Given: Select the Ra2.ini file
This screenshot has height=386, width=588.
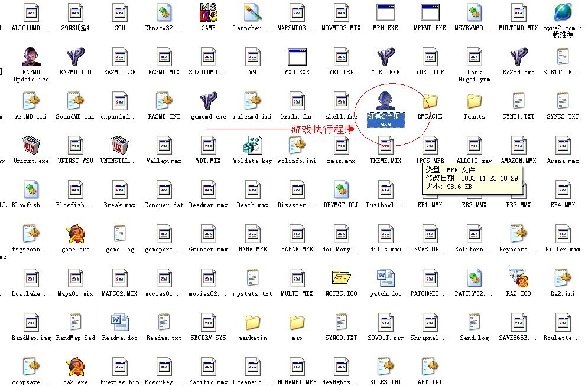Looking at the screenshot, I should pyautogui.click(x=563, y=278).
